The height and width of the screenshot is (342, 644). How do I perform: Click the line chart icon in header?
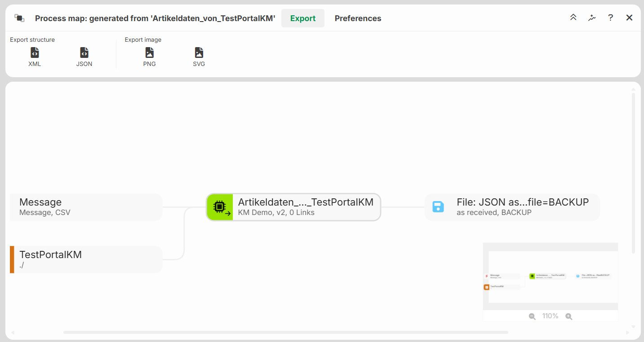tap(592, 18)
